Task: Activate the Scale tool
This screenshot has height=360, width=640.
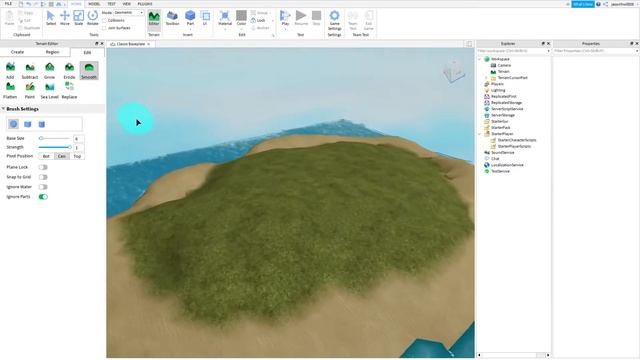Action: coord(78,18)
